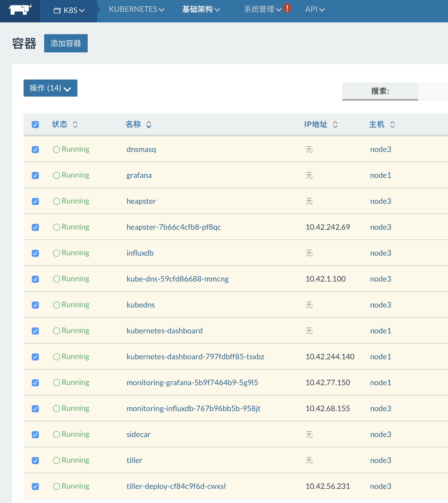448x503 pixels.
Task: Open the K8S environment dropdown
Action: (69, 11)
